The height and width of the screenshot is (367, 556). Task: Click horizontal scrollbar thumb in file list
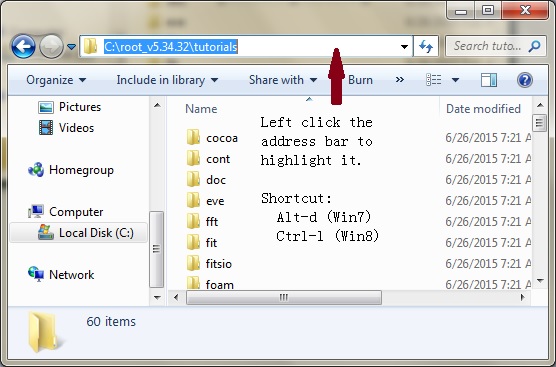tap(284, 297)
